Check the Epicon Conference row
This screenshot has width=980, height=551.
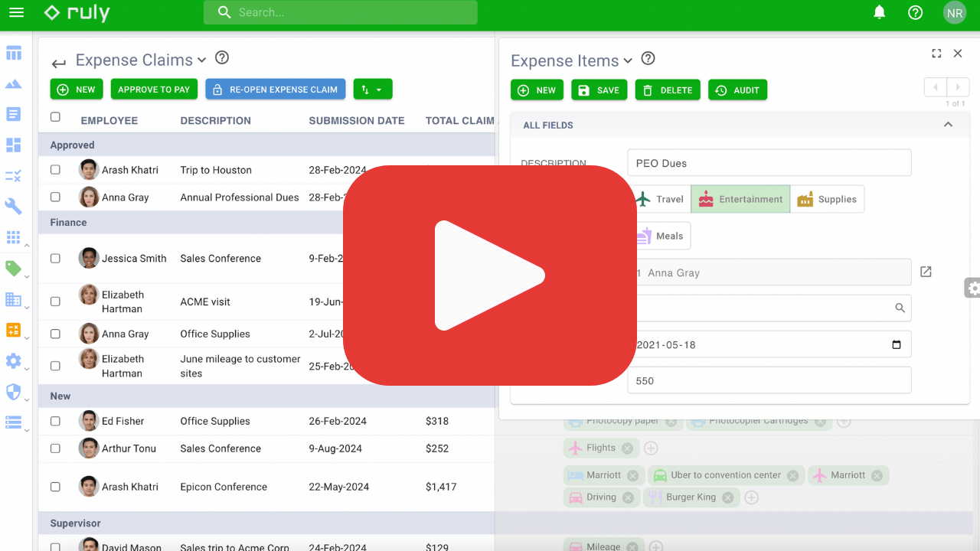(55, 487)
